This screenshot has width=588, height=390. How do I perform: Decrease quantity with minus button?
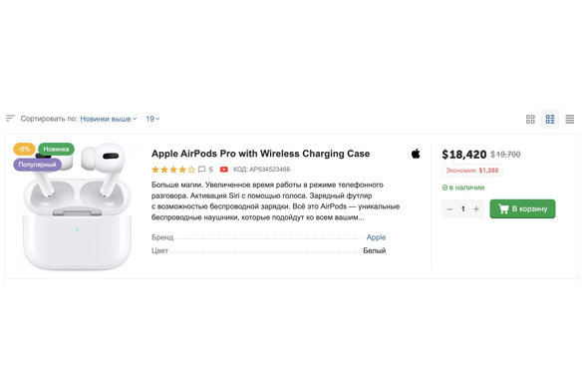coord(450,209)
